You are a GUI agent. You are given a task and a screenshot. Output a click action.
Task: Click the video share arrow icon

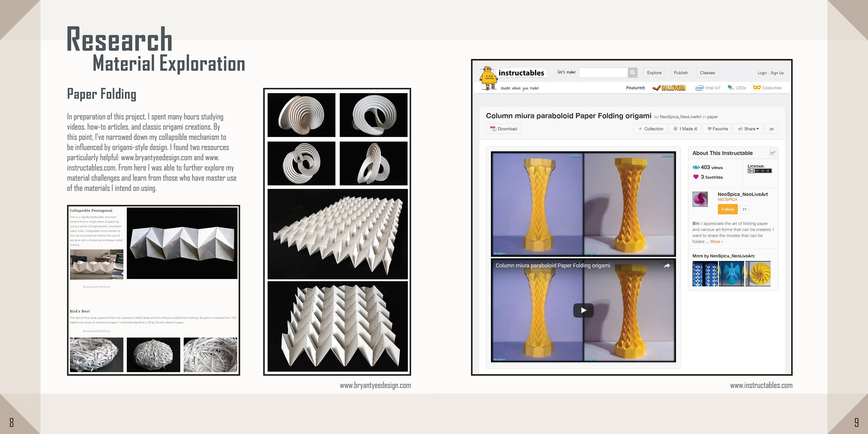[667, 266]
